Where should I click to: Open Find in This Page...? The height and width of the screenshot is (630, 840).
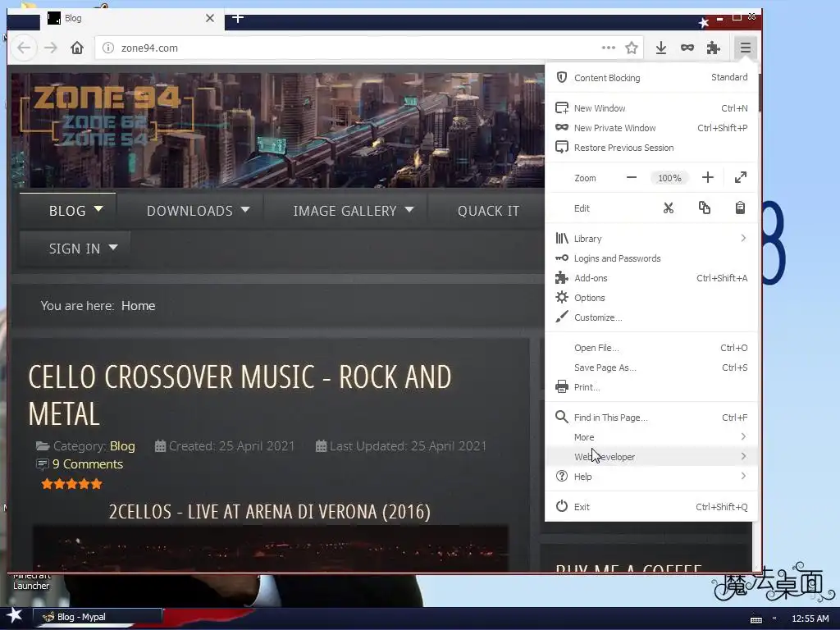[x=651, y=418]
